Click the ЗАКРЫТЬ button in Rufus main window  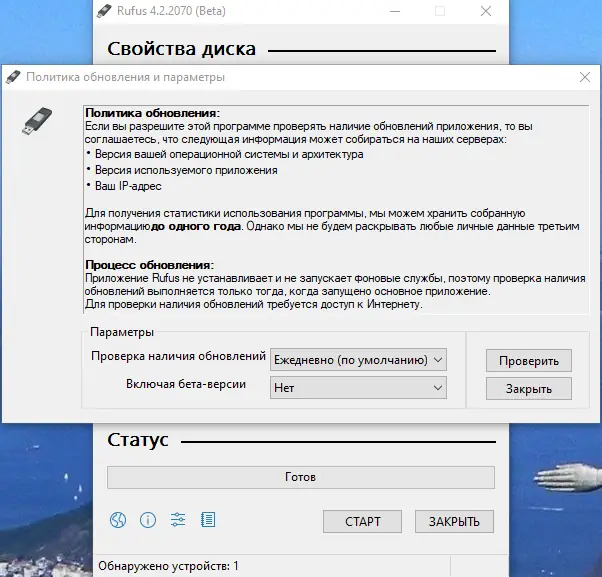pyautogui.click(x=454, y=521)
